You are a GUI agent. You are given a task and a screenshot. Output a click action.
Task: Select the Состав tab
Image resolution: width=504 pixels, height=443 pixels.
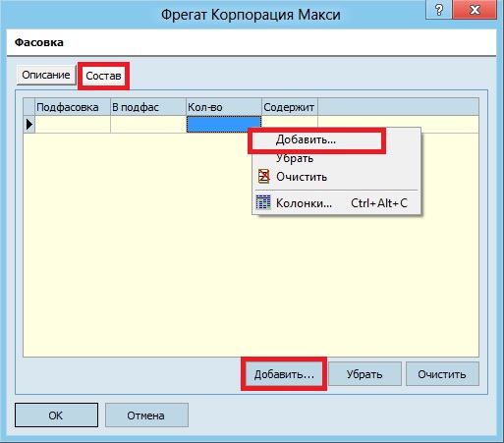click(103, 76)
